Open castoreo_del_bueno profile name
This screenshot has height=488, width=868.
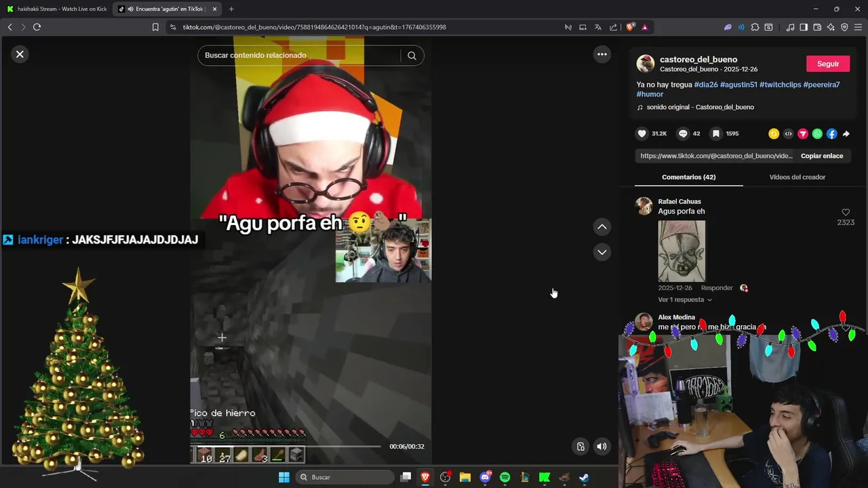698,60
